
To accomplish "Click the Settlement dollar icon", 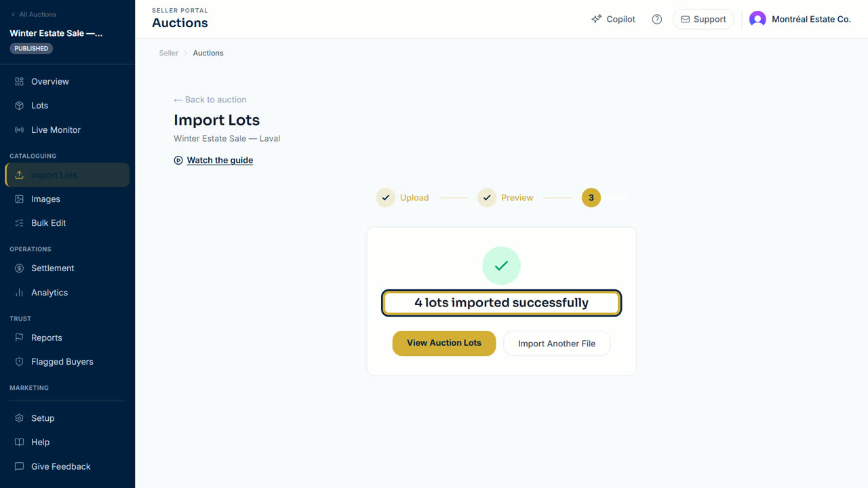I will [x=19, y=268].
